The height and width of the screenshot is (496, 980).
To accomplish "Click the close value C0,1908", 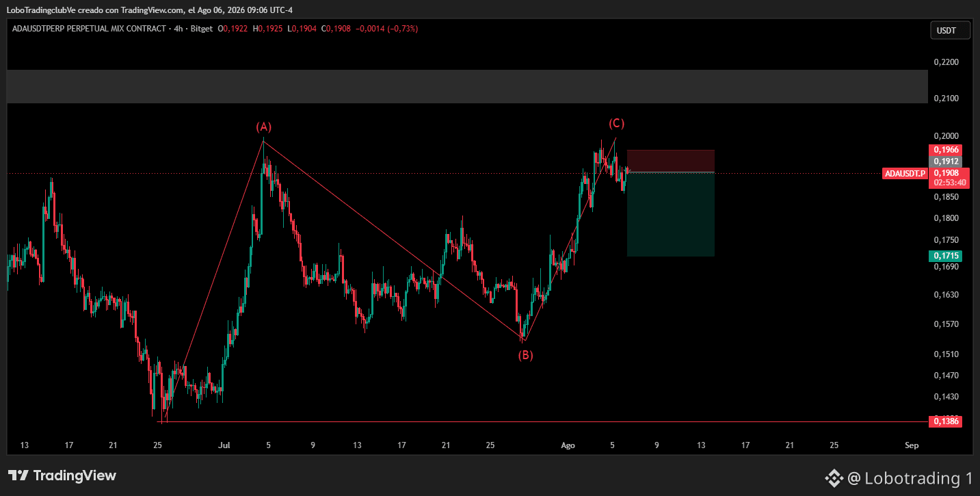I will 336,29.
